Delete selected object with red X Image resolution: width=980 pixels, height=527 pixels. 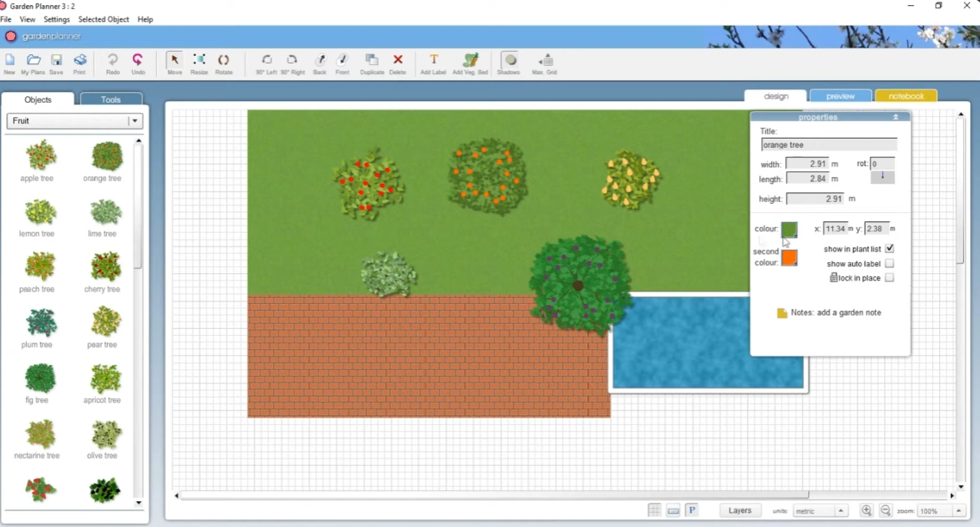coord(398,60)
